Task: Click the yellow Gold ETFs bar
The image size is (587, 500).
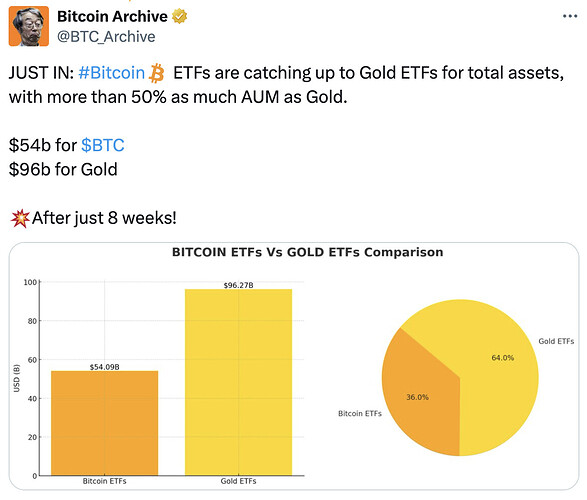Action: 238,382
